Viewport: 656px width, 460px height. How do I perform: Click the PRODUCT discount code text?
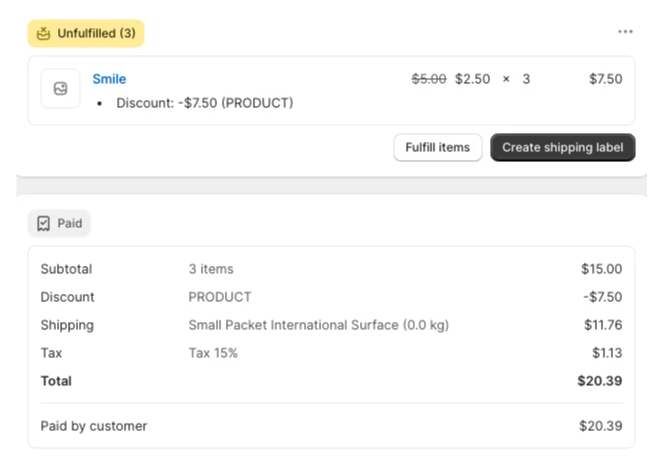point(220,297)
